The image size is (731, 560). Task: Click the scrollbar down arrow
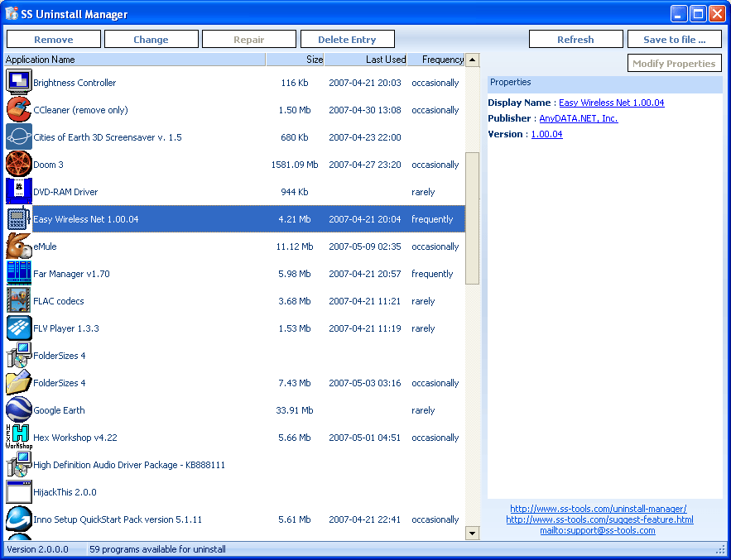[x=472, y=534]
